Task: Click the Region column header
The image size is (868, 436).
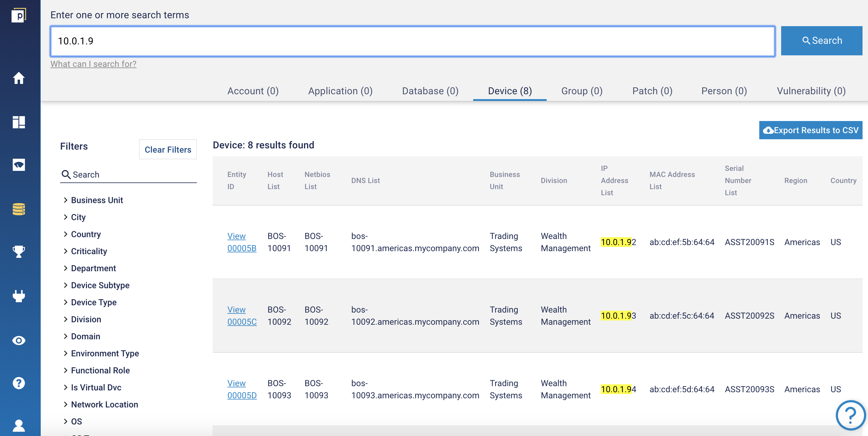Action: (x=795, y=180)
